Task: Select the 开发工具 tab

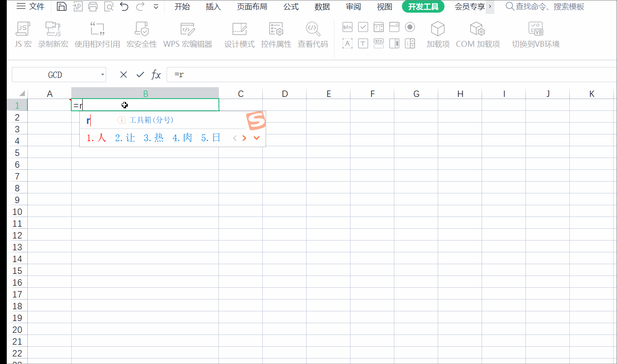Action: tap(423, 7)
